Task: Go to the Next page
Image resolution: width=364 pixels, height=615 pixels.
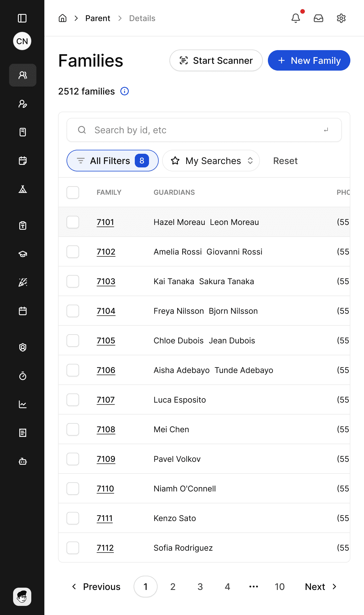Action: [321, 587]
